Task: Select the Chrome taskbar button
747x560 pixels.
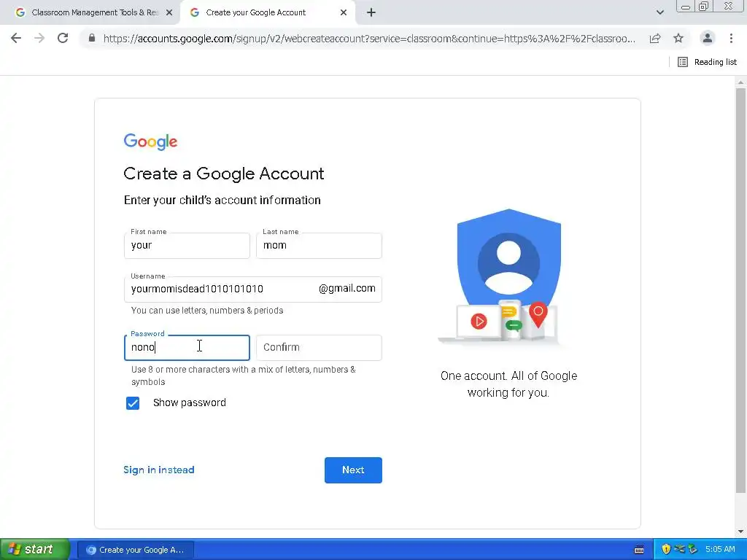Action: pyautogui.click(x=135, y=550)
